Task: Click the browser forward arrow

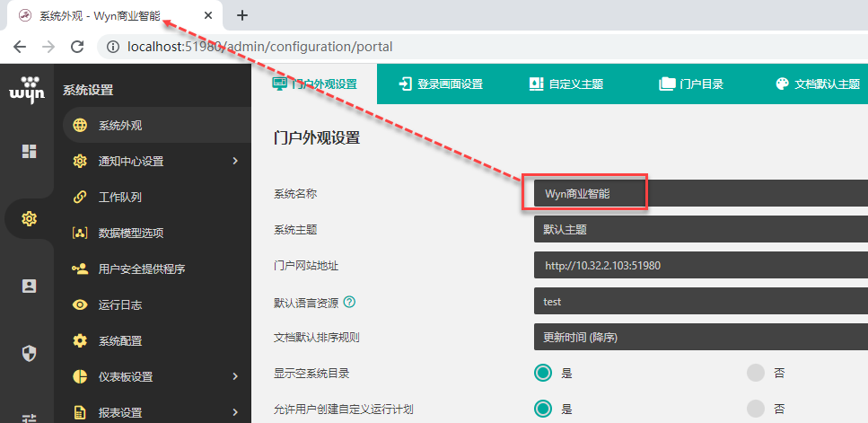Action: [48, 47]
